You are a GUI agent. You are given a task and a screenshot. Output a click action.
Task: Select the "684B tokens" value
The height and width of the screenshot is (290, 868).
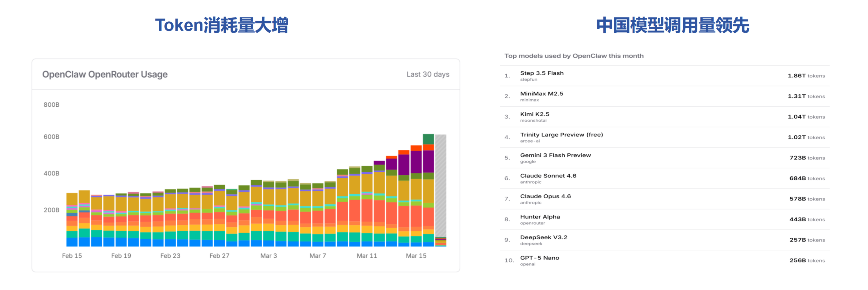807,178
